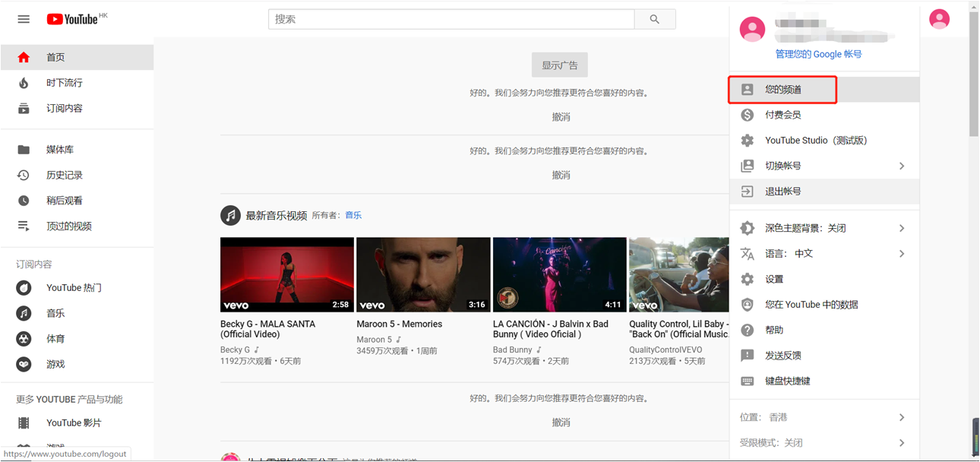Click the profile avatar at top right
The image size is (980, 462).
[940, 19]
